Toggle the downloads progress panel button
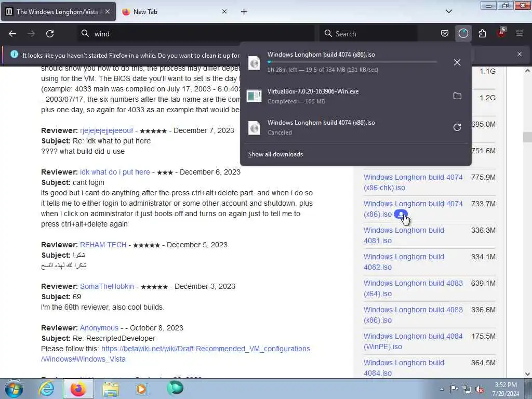The height and width of the screenshot is (399, 532). coord(463,33)
